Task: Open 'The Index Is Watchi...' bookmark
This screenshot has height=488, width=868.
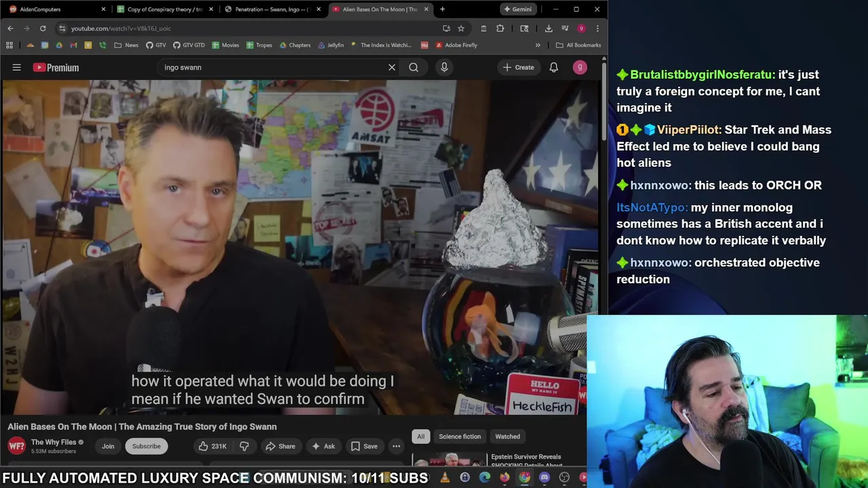Action: tap(380, 45)
